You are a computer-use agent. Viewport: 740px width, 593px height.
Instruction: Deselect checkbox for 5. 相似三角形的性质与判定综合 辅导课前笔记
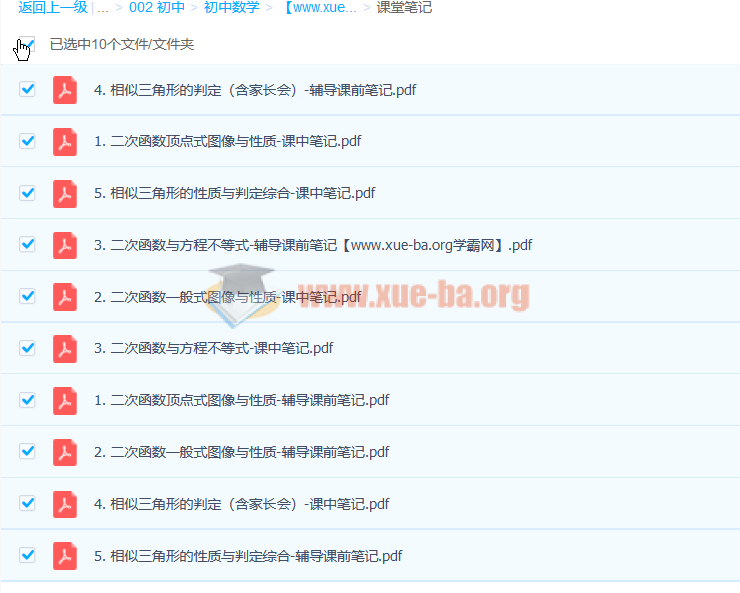27,555
